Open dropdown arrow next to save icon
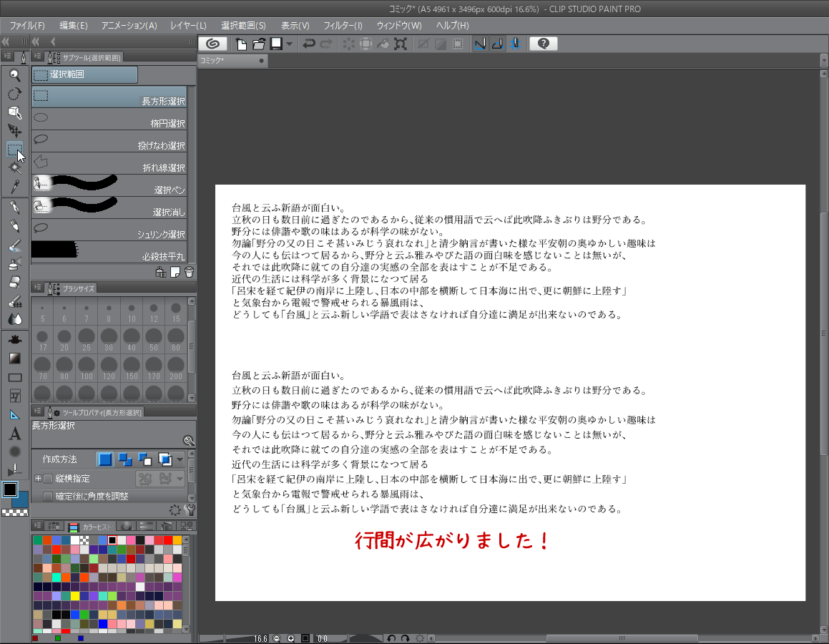This screenshot has height=644, width=829. [289, 44]
